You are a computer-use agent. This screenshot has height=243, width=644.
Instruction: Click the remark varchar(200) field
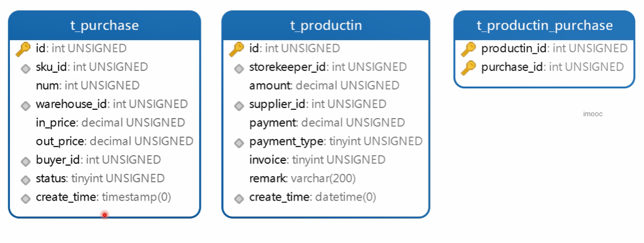[302, 178]
